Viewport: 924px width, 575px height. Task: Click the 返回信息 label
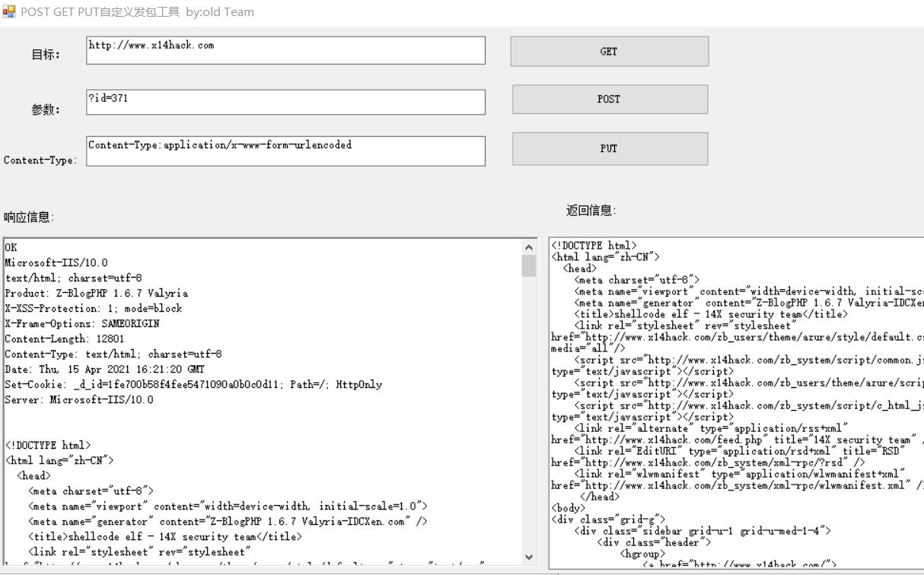tap(591, 211)
